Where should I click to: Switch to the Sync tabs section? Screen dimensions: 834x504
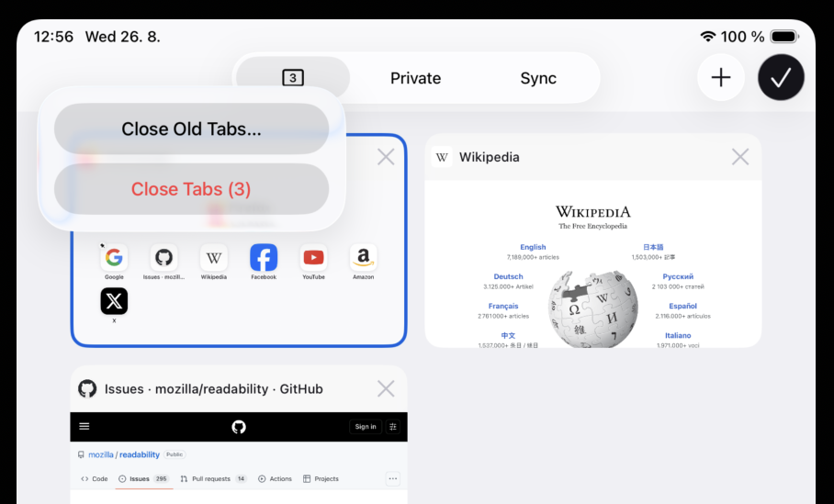click(538, 78)
